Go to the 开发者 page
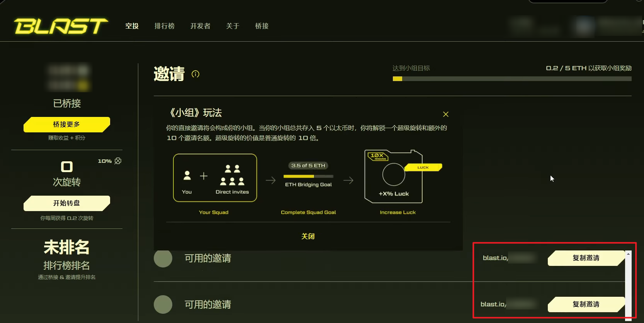Screen dimensions: 644x323 [x=201, y=26]
